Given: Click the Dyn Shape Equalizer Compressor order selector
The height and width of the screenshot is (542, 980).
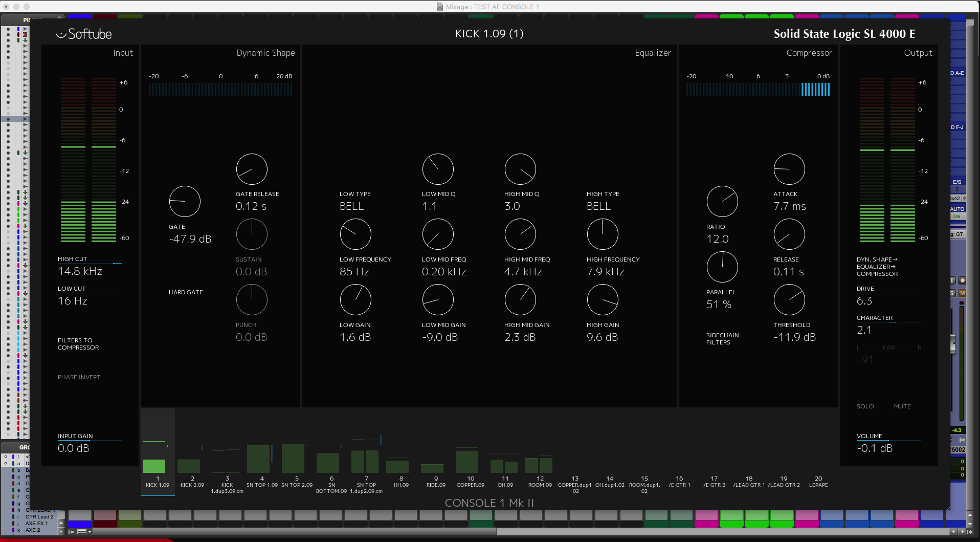Looking at the screenshot, I should (878, 267).
